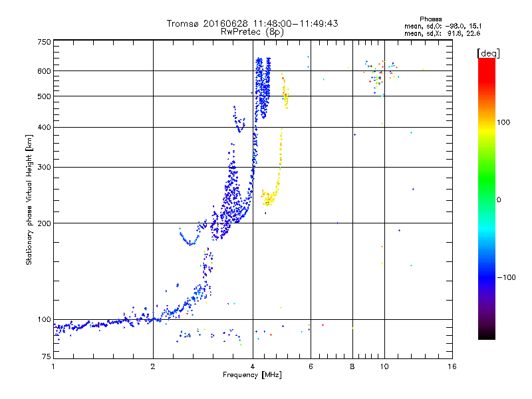Click the yellow X-mode trace near 250 km
This screenshot has width=532, height=399.
[x=269, y=198]
